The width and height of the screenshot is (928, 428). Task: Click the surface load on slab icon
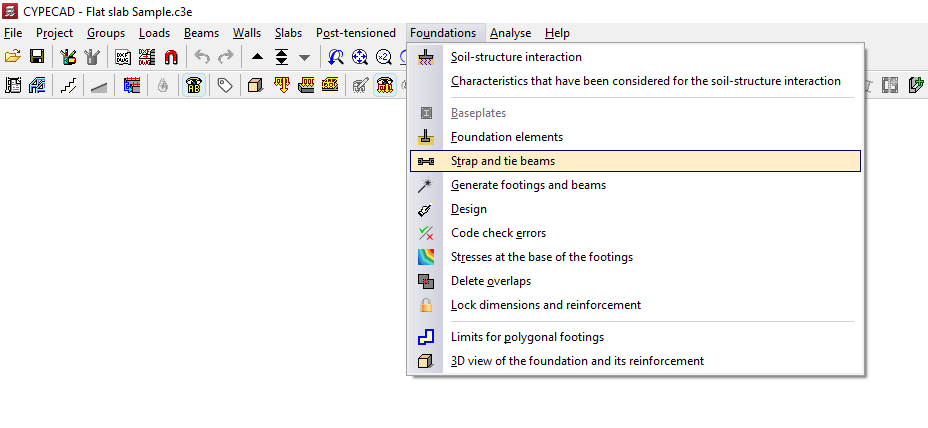coord(306,85)
